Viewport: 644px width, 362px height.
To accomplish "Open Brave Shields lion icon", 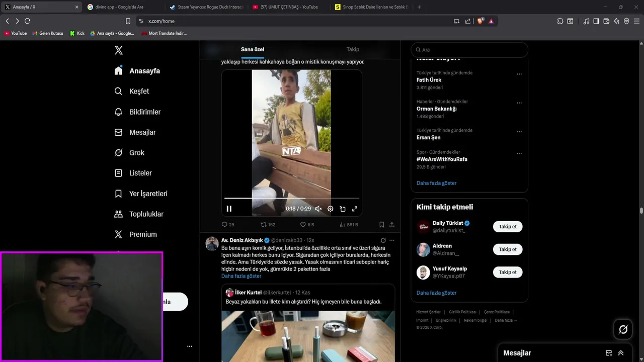I will pos(480,21).
